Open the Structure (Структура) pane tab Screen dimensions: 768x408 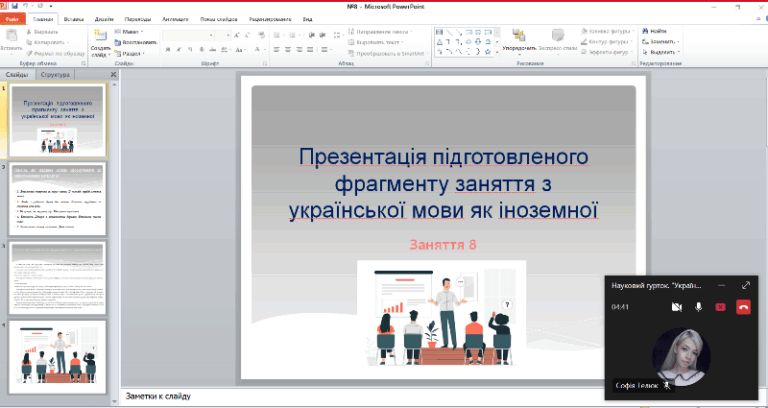[56, 75]
